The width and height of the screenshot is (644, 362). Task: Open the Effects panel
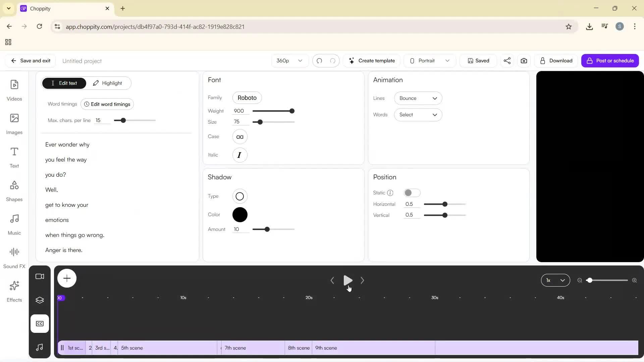click(14, 290)
